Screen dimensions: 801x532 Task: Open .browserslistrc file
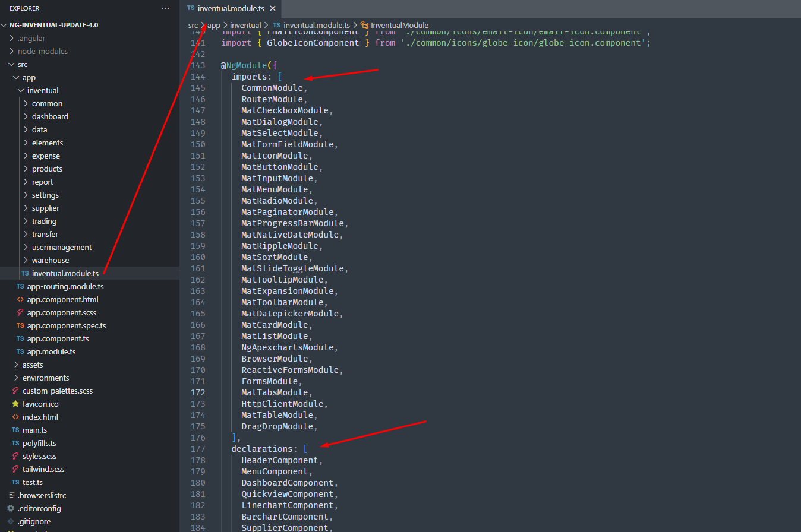(x=89, y=495)
